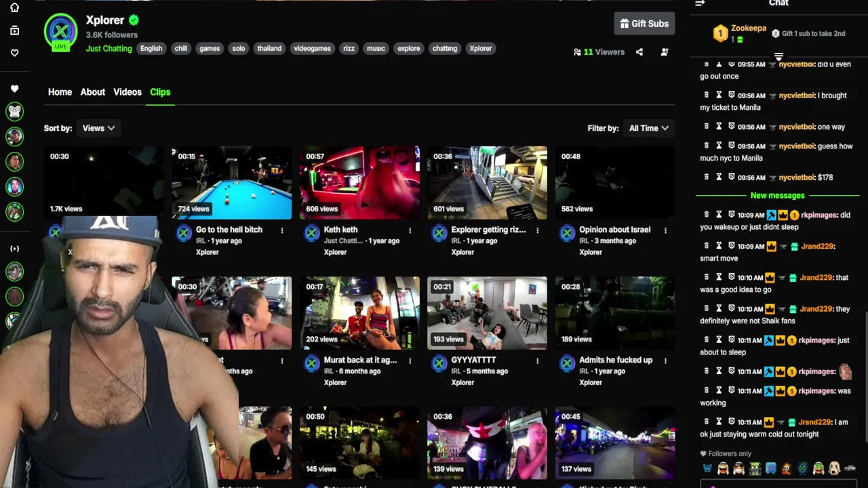Screen dimensions: 868x488
Task: Click delete icon on 'smart move' message
Action: pos(706,245)
